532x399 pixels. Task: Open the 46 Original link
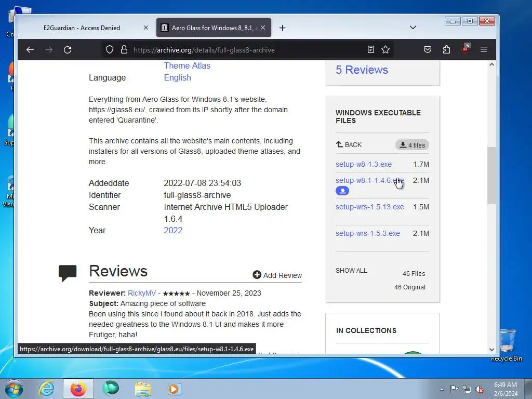(410, 287)
